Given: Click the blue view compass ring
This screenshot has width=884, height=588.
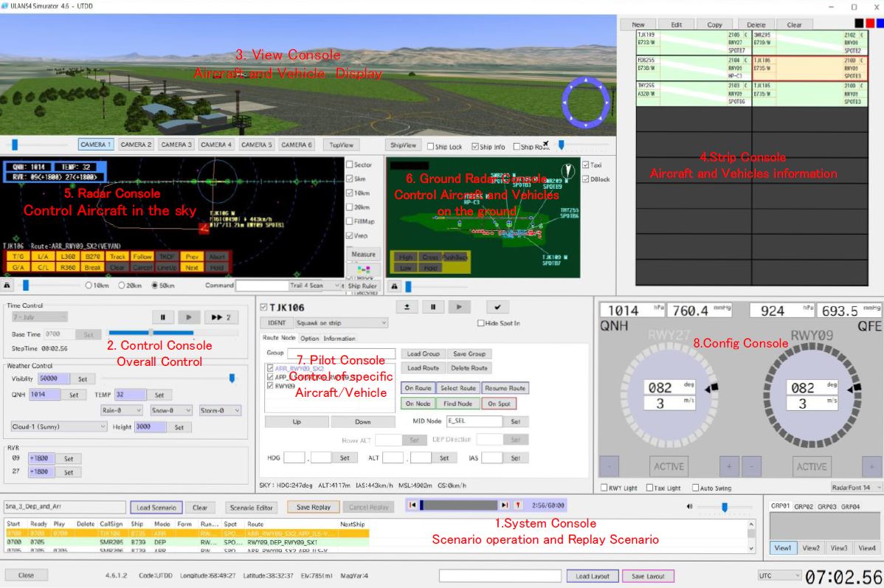Looking at the screenshot, I should coord(585,103).
